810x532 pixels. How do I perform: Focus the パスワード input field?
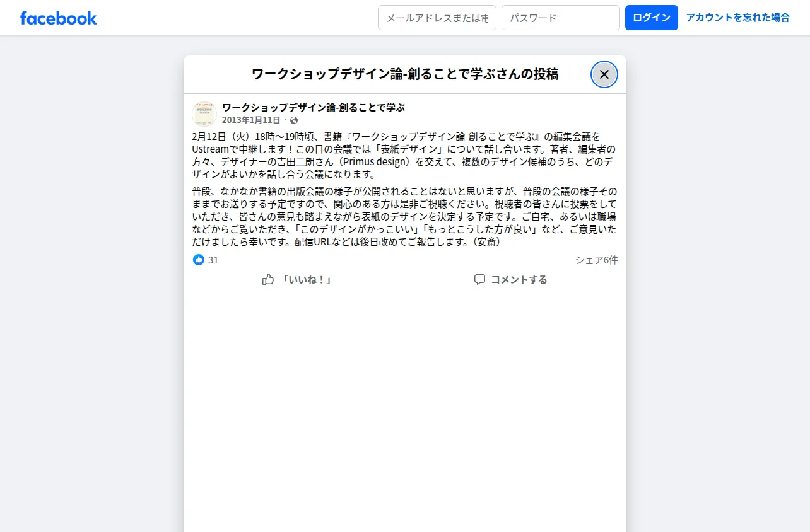[561, 18]
